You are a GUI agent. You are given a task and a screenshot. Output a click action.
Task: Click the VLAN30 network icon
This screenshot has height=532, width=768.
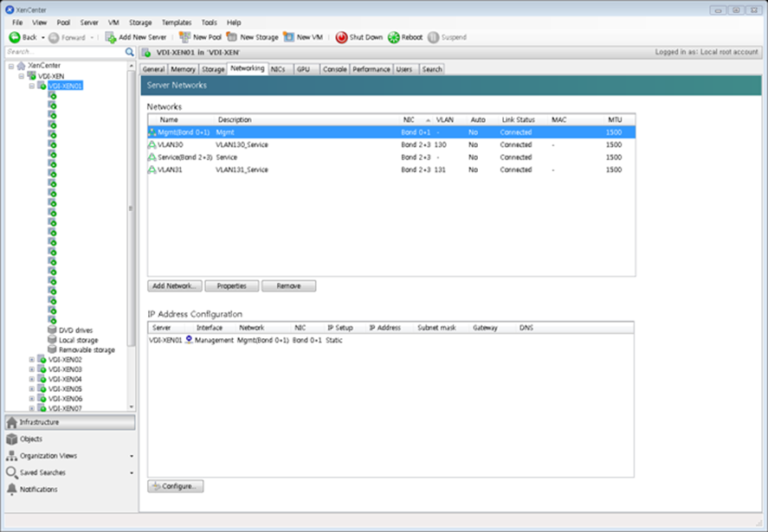click(x=152, y=144)
